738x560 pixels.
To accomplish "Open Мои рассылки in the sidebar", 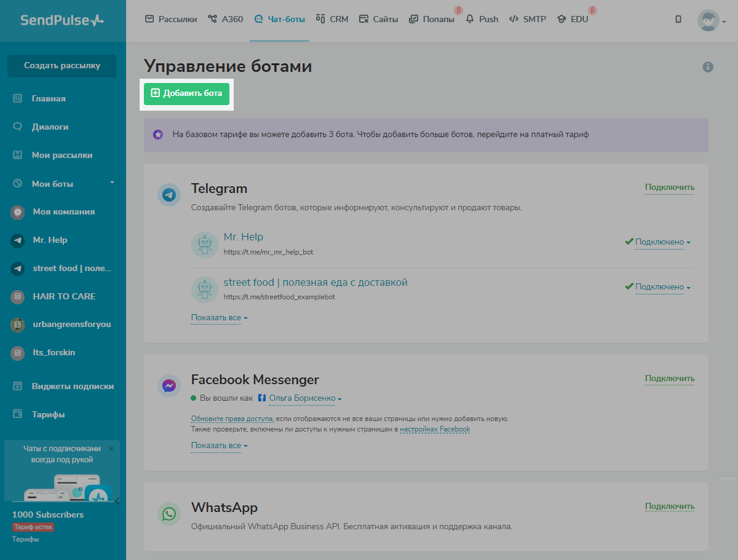I will click(x=63, y=155).
